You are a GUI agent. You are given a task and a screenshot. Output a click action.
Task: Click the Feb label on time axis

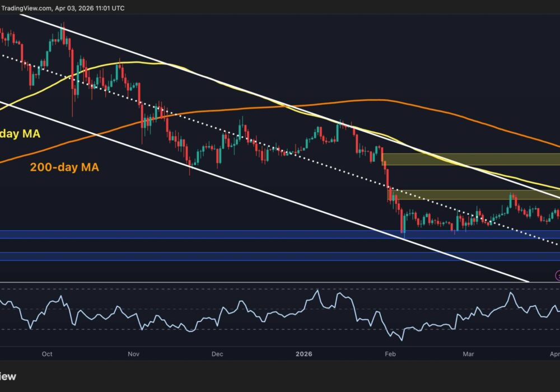coord(391,354)
